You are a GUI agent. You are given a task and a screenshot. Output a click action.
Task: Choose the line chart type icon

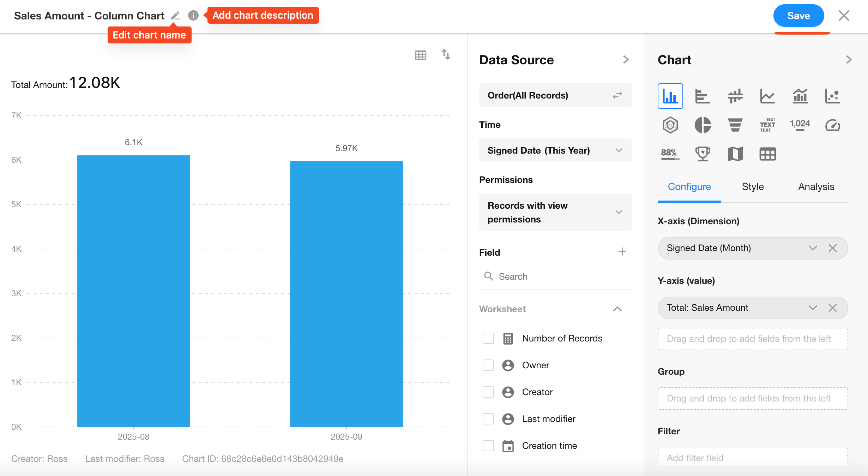pos(767,96)
